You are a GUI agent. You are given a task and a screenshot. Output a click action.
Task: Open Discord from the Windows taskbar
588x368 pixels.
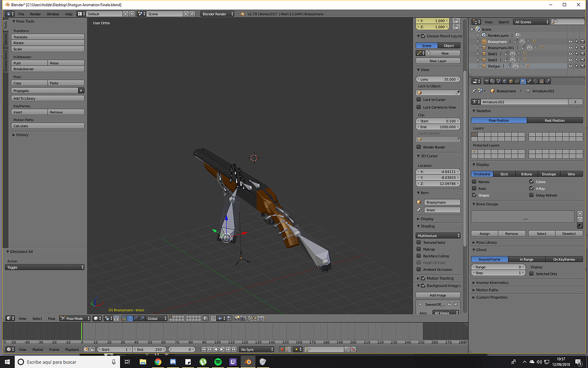173,362
